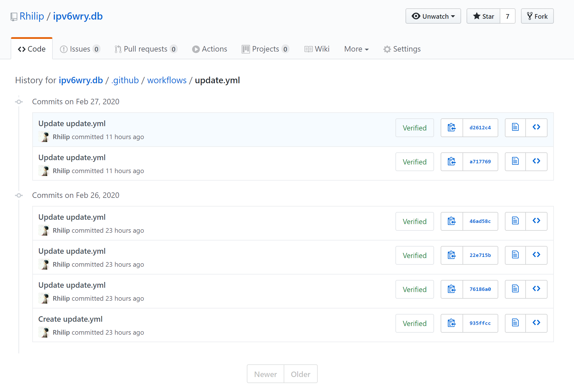Open commit hash 935ffcc
Viewport: 574px width, 392px height.
[x=480, y=323]
